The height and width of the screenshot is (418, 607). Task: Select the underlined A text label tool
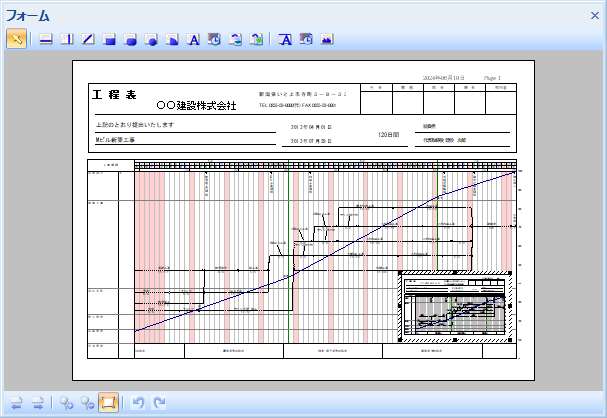285,39
